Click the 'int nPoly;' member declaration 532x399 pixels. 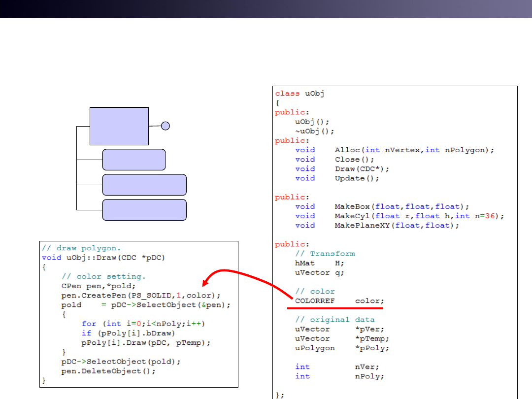339,376
